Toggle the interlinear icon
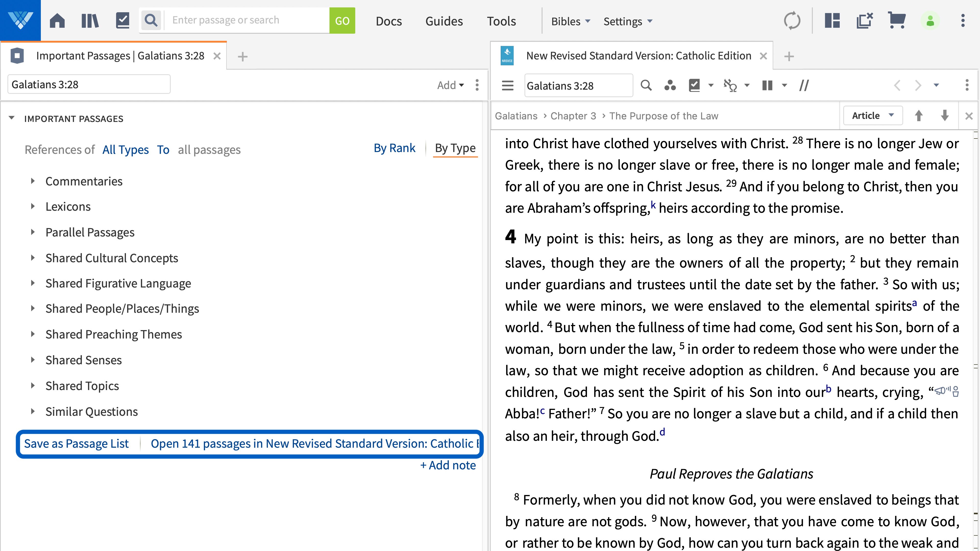Image resolution: width=980 pixels, height=551 pixels. click(730, 85)
